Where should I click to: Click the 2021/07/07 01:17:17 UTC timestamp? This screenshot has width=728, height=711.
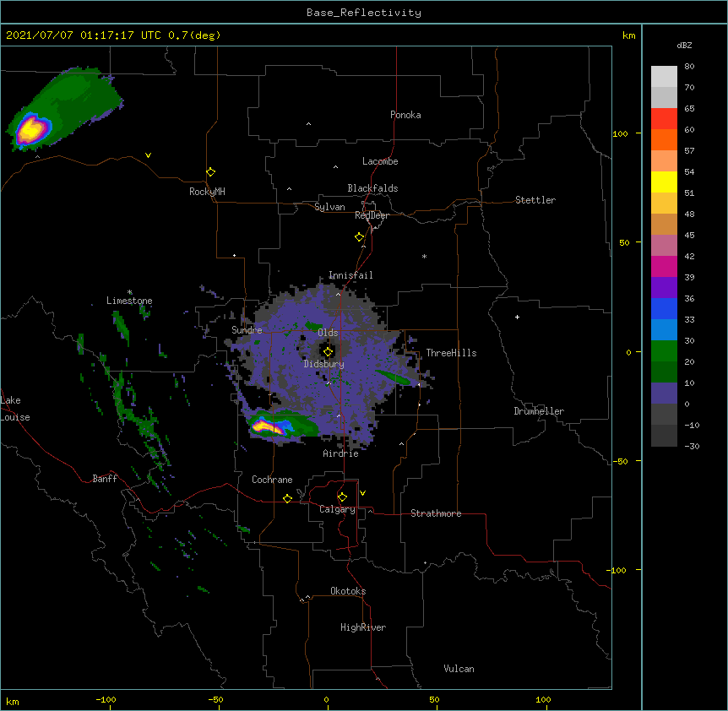84,35
